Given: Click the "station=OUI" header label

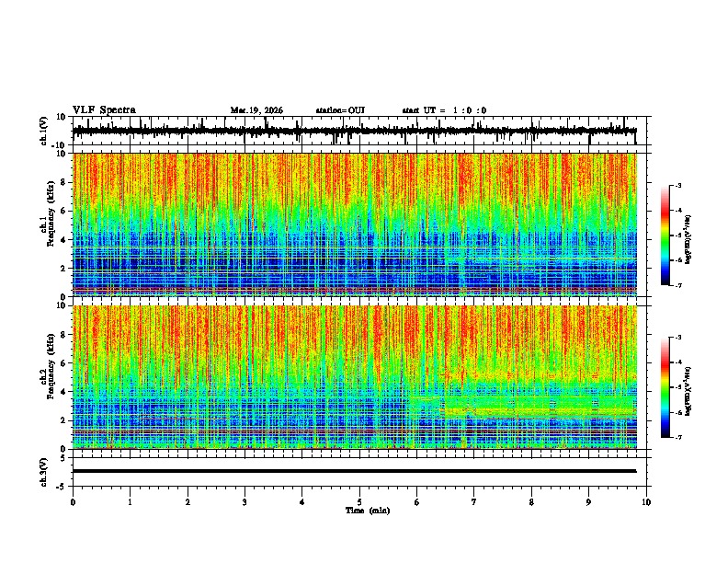Looking at the screenshot, I should (x=340, y=110).
